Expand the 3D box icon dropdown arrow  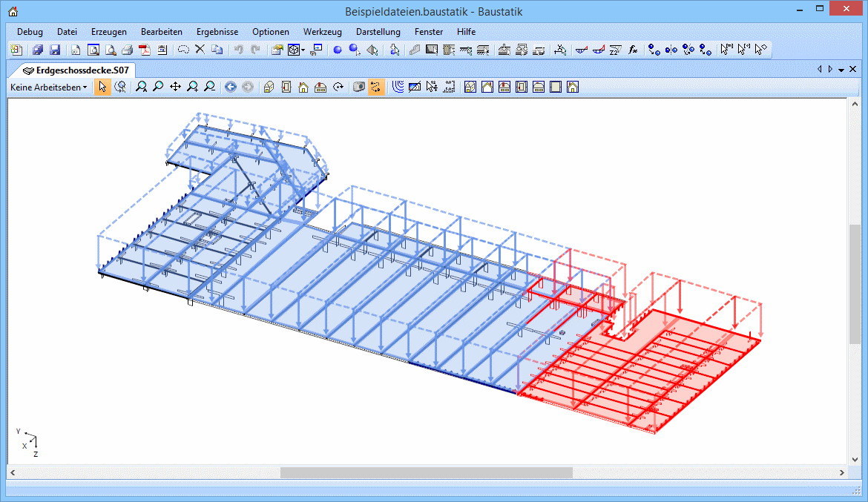(303, 50)
